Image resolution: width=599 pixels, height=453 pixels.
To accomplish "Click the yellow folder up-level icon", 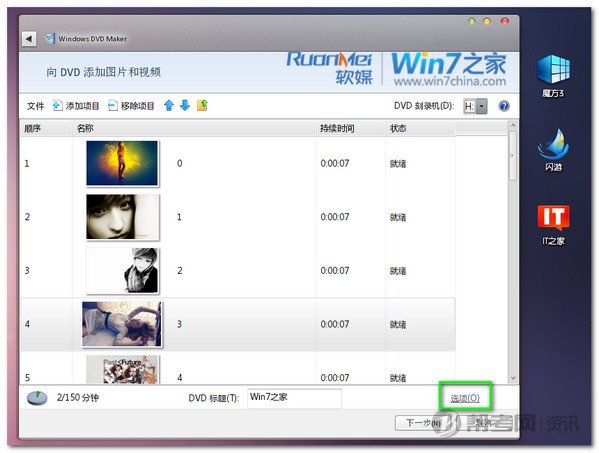I will (x=202, y=105).
